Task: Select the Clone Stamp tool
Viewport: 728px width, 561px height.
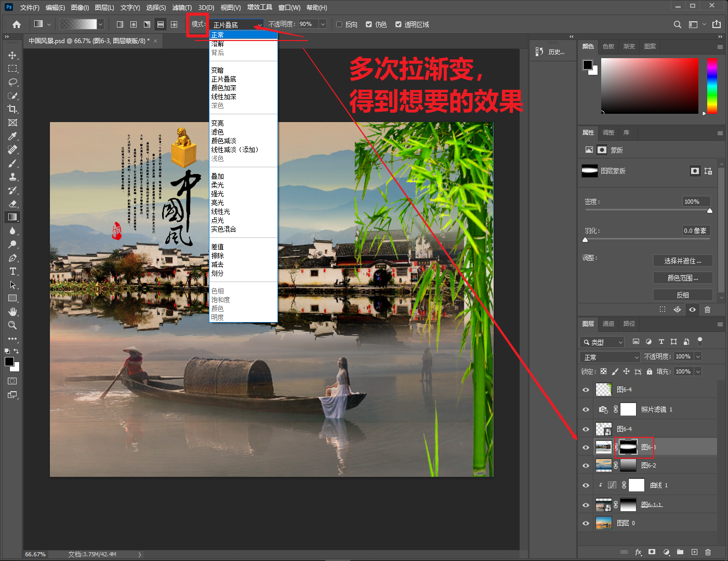Action: click(12, 177)
